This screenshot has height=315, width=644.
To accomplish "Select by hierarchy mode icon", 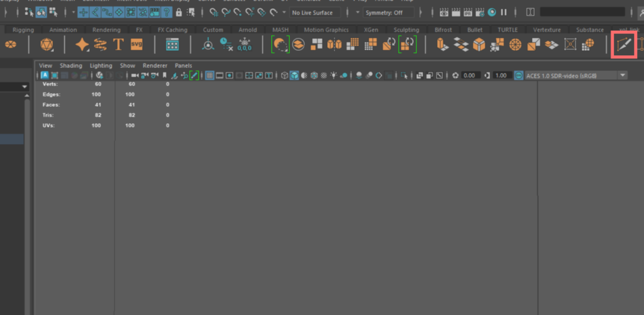I will click(29, 13).
